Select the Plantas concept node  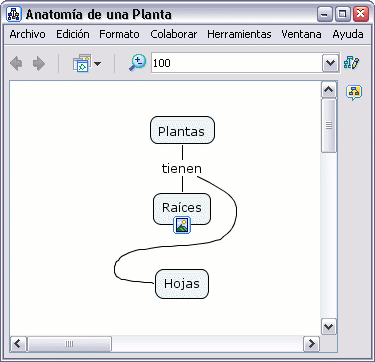[x=182, y=130]
